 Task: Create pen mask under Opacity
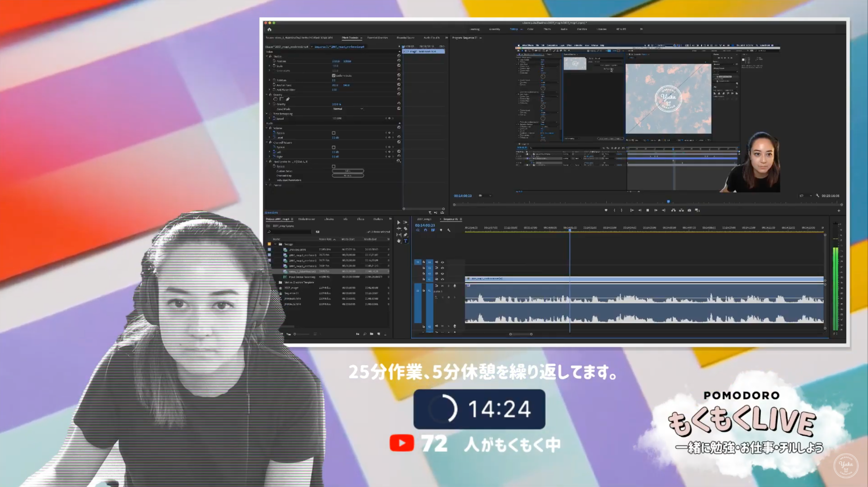[x=288, y=99]
